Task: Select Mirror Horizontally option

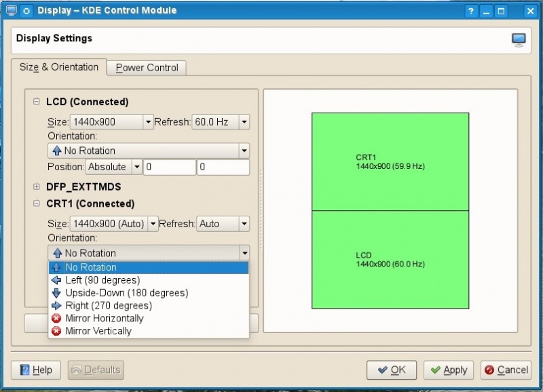Action: click(104, 318)
